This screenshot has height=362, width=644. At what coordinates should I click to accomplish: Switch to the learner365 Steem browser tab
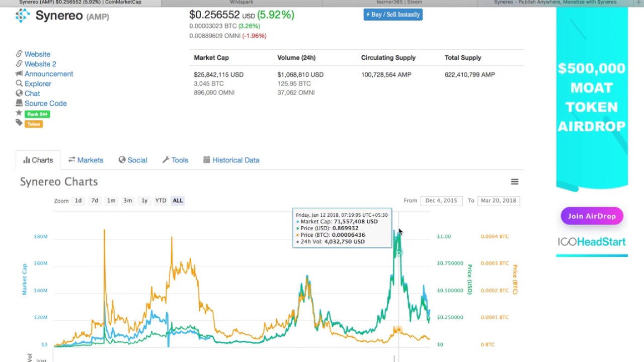pos(400,3)
